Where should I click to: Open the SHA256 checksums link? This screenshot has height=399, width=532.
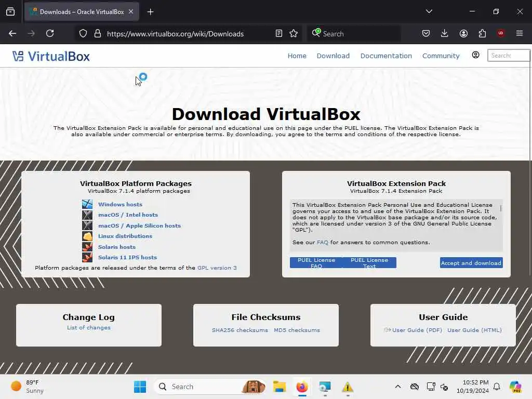[240, 330]
